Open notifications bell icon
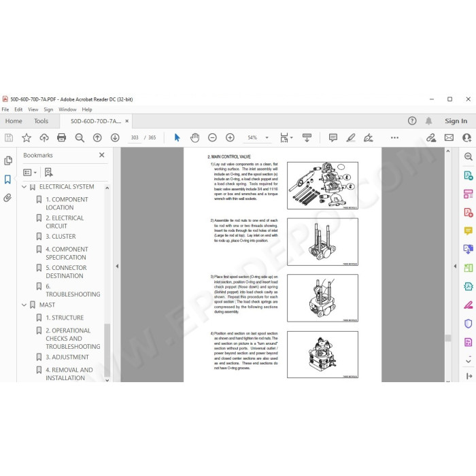This screenshot has height=476, width=476. [x=428, y=121]
